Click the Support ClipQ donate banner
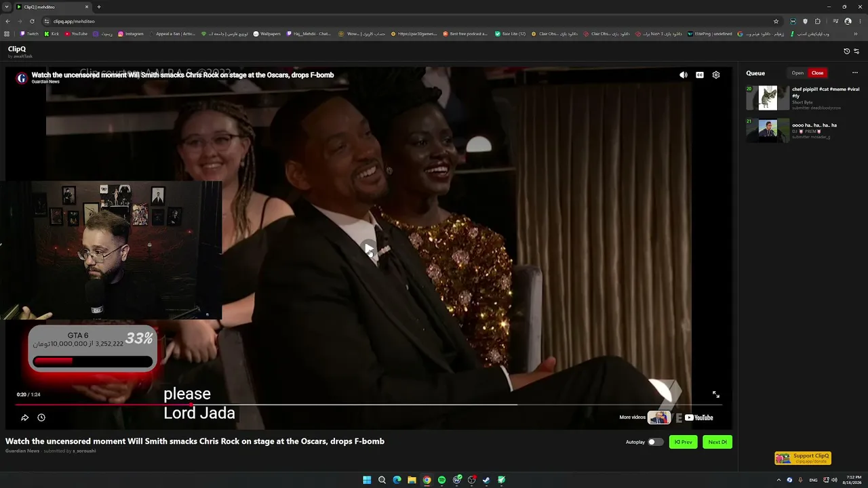This screenshot has height=488, width=868. coord(803,458)
